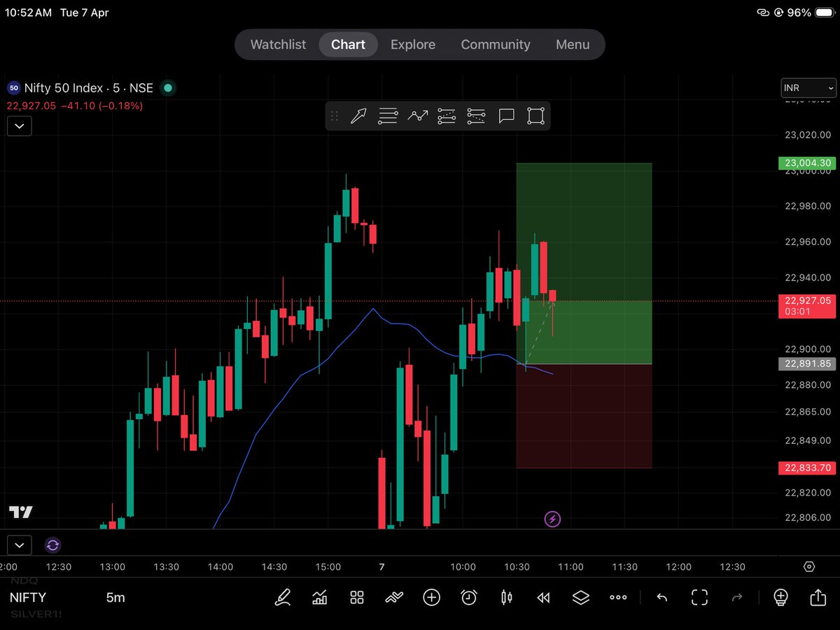Go to the Community tab
Viewport: 840px width, 630px height.
496,44
